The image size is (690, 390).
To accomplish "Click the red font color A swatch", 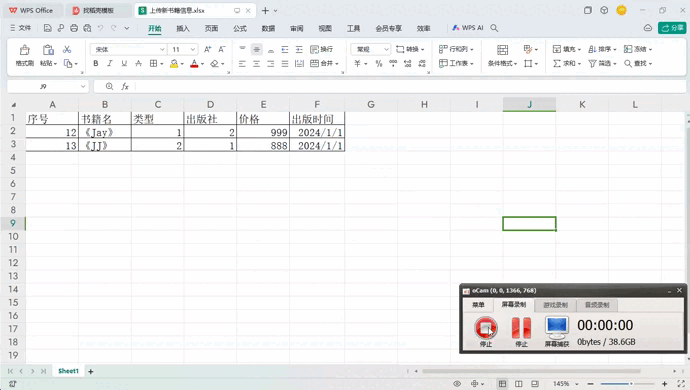I will click(x=194, y=63).
